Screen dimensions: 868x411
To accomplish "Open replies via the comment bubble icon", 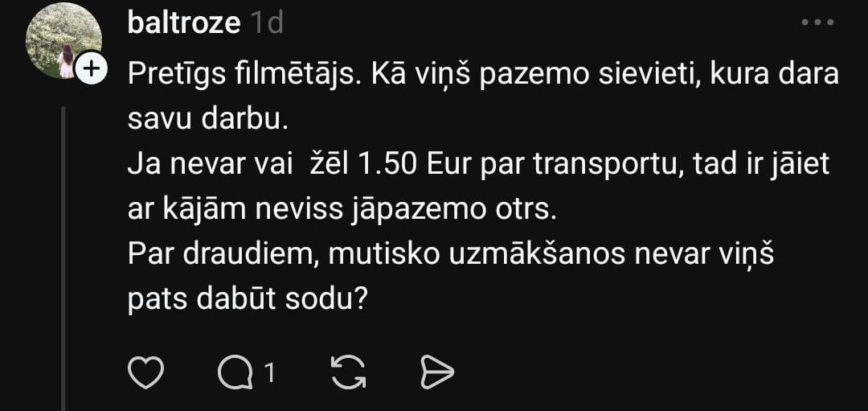I will (x=235, y=372).
